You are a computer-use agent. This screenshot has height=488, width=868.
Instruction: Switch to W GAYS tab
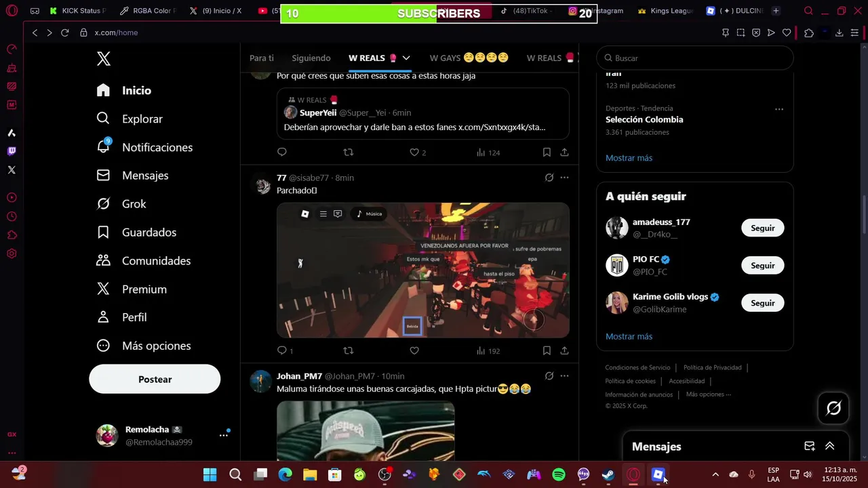[x=469, y=58]
